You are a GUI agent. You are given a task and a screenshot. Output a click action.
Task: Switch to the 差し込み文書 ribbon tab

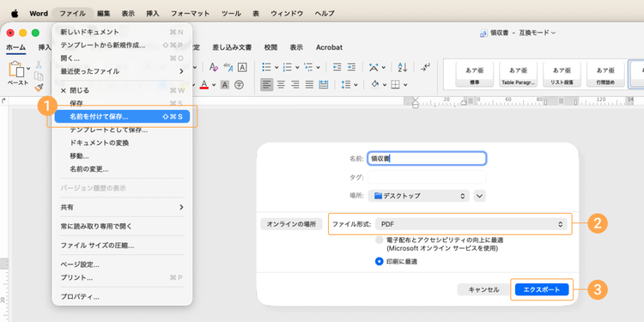click(232, 47)
